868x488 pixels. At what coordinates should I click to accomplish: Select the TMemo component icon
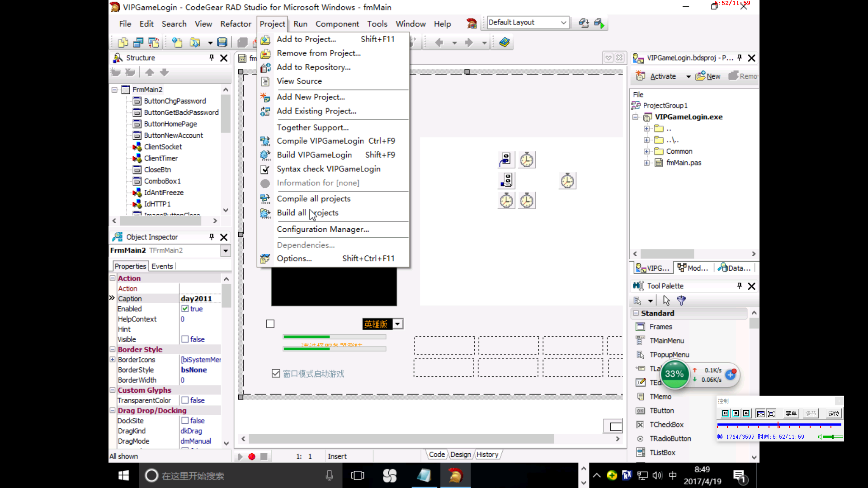640,397
